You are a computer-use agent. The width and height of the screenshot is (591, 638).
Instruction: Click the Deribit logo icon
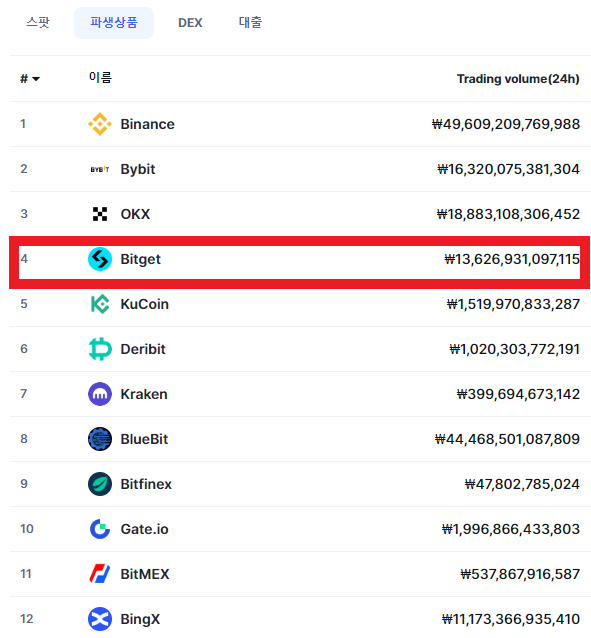click(100, 349)
